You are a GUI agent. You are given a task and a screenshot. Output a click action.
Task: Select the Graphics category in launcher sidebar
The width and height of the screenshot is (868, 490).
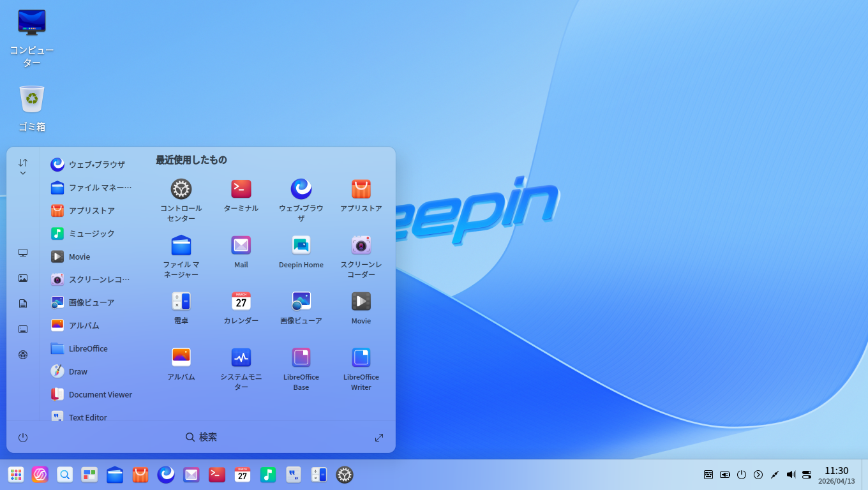[23, 278]
